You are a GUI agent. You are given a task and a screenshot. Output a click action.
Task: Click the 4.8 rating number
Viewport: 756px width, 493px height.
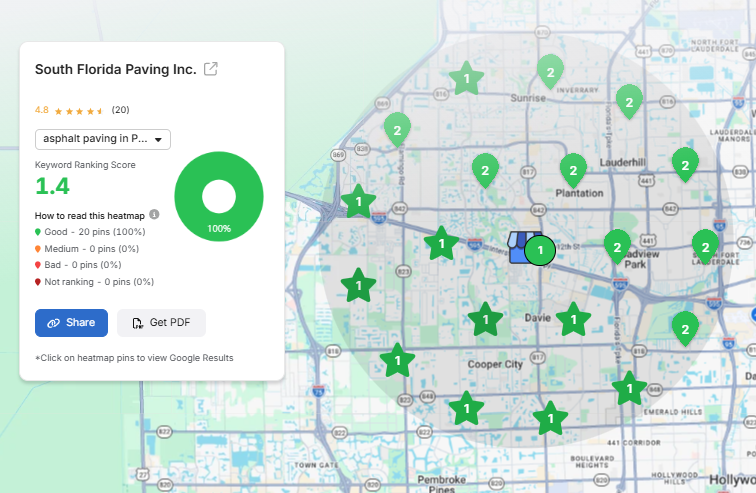[x=41, y=110]
